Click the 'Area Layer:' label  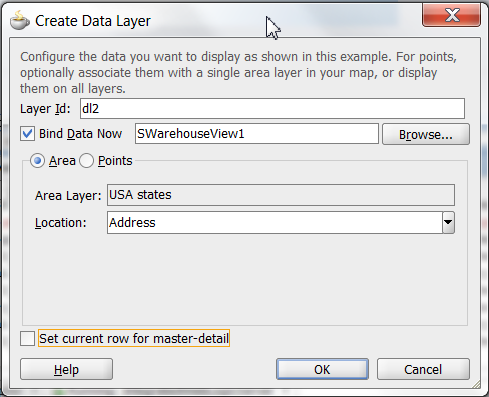point(68,196)
